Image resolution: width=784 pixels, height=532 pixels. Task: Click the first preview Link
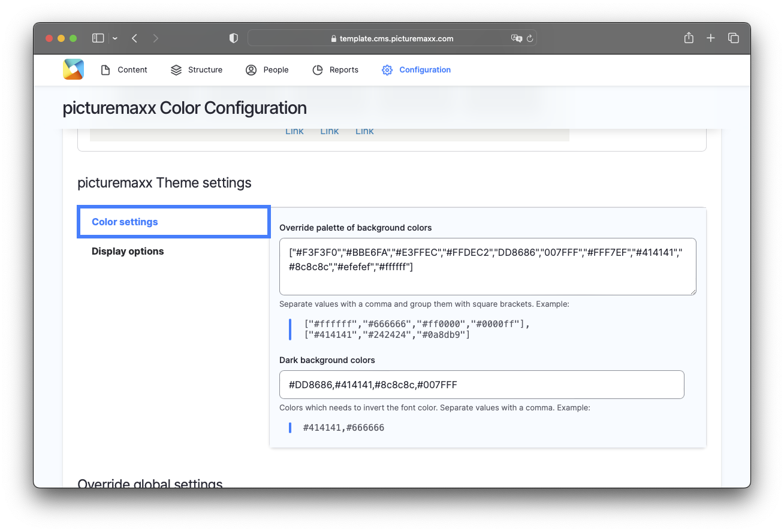(x=294, y=132)
